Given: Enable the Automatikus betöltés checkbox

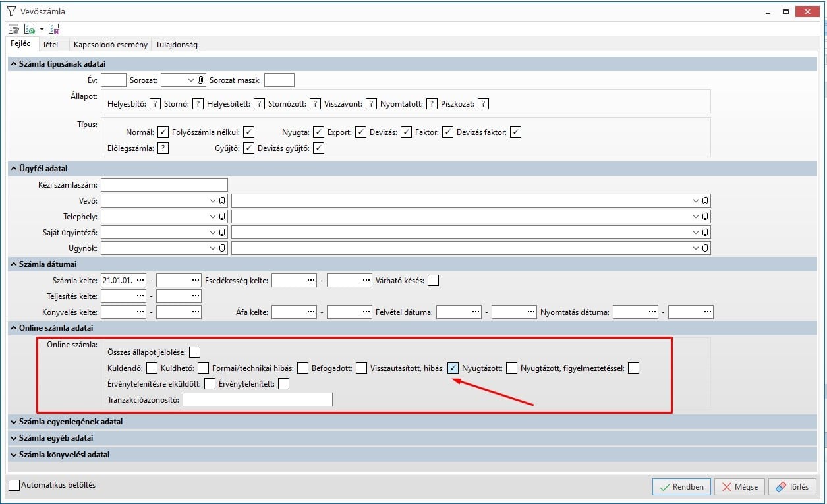Looking at the screenshot, I should pyautogui.click(x=14, y=486).
